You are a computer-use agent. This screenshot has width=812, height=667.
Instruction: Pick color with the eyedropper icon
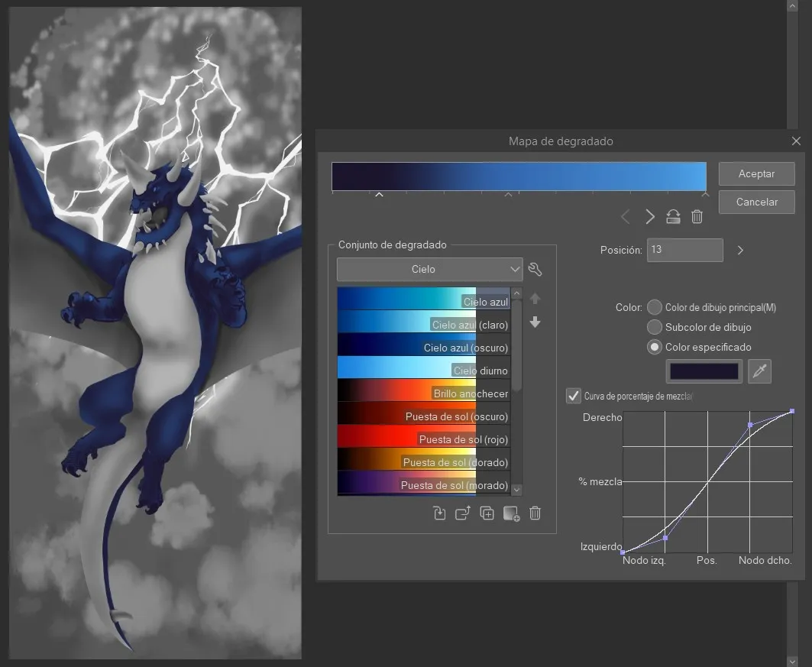pos(759,371)
